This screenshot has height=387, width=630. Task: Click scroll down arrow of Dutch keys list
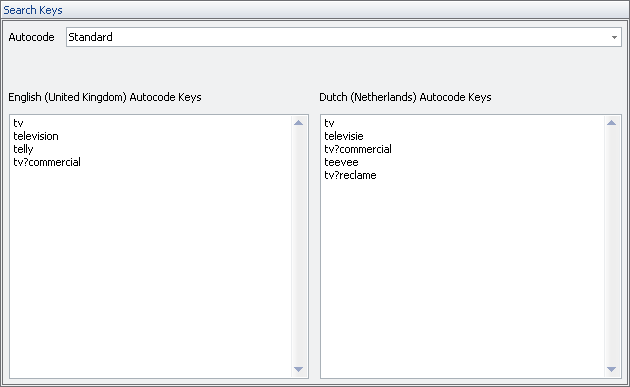coord(612,369)
